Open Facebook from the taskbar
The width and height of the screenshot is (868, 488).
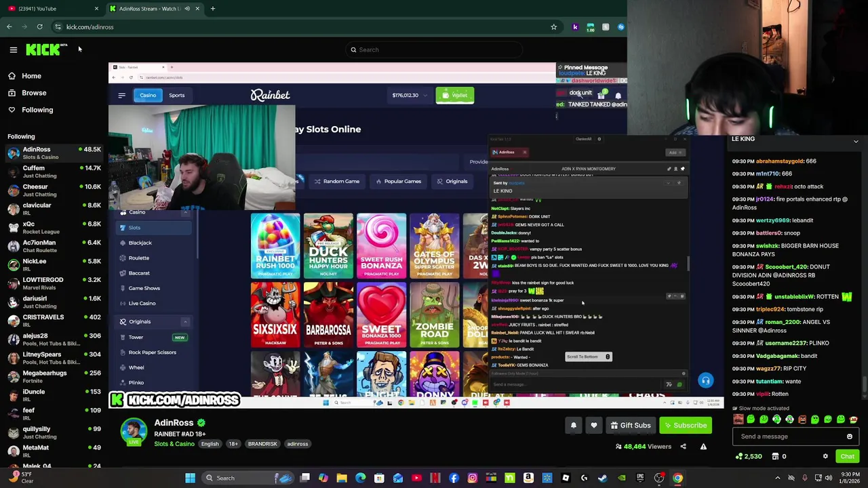[x=454, y=478]
